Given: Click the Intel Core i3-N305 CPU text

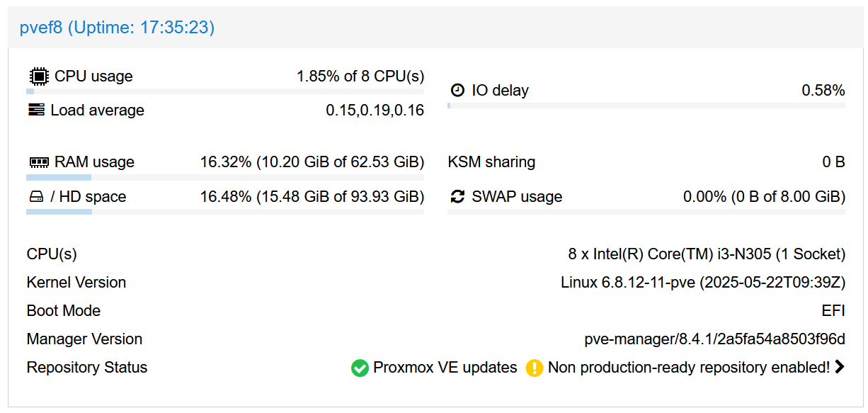Looking at the screenshot, I should [x=706, y=254].
